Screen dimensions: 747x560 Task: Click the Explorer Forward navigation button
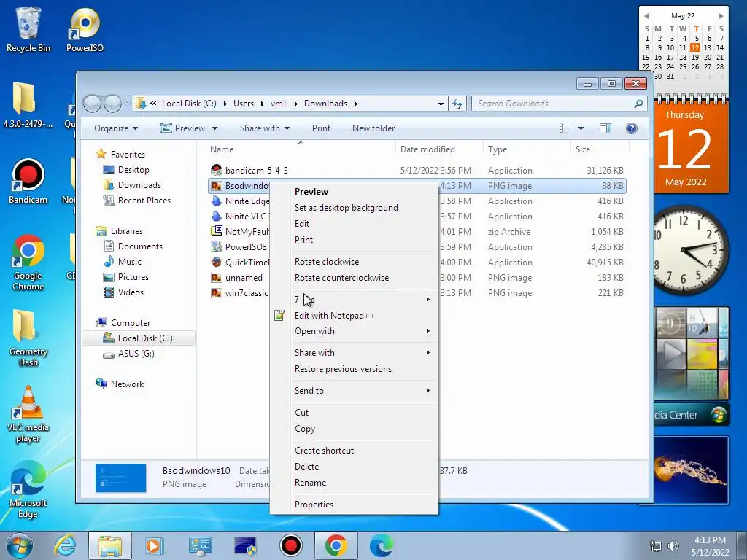[112, 104]
